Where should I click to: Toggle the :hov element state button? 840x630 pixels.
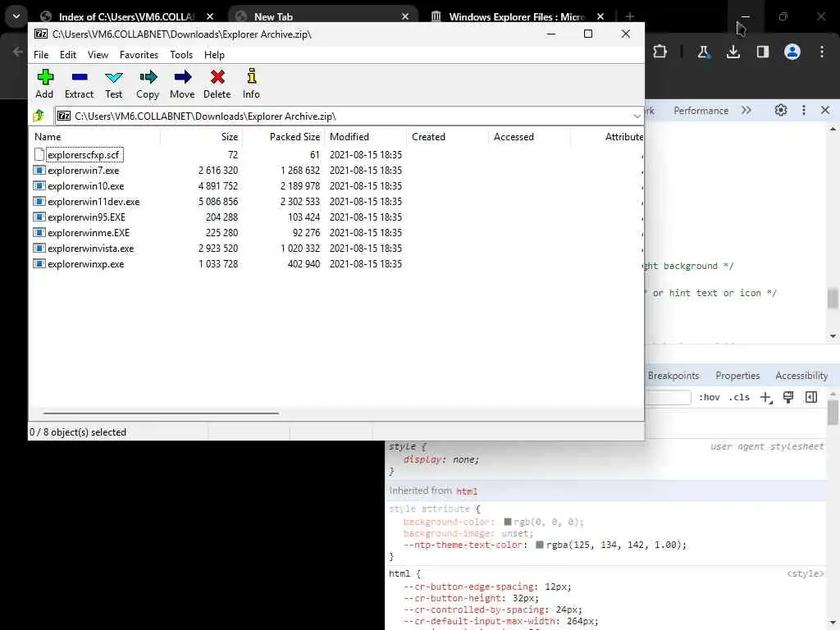(710, 398)
